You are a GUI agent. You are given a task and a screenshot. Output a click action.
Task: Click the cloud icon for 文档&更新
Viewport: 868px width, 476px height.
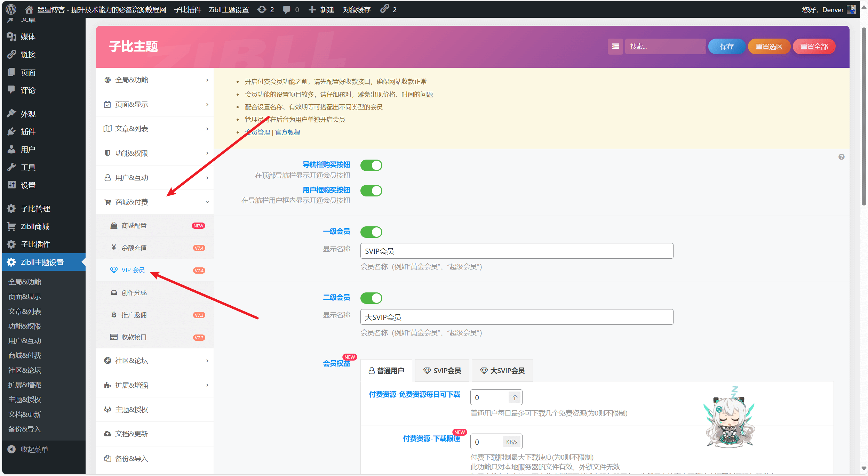[107, 434]
